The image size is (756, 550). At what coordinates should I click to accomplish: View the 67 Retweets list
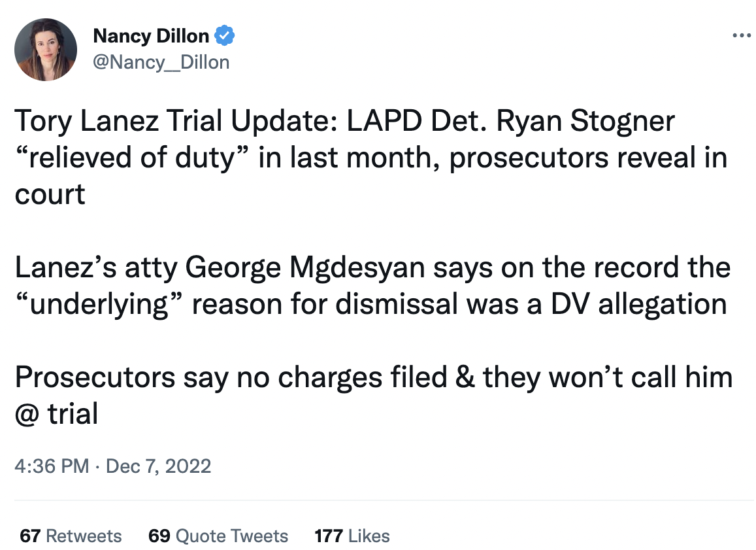[71, 536]
